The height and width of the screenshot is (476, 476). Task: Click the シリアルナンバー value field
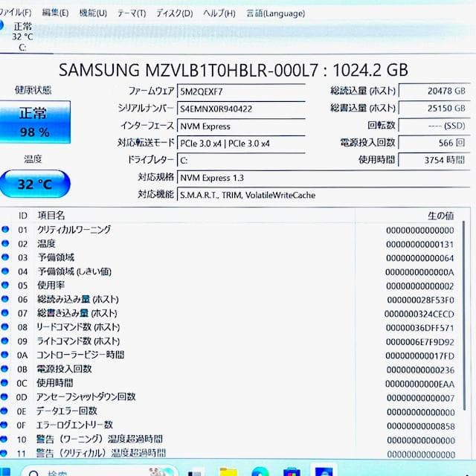240,109
